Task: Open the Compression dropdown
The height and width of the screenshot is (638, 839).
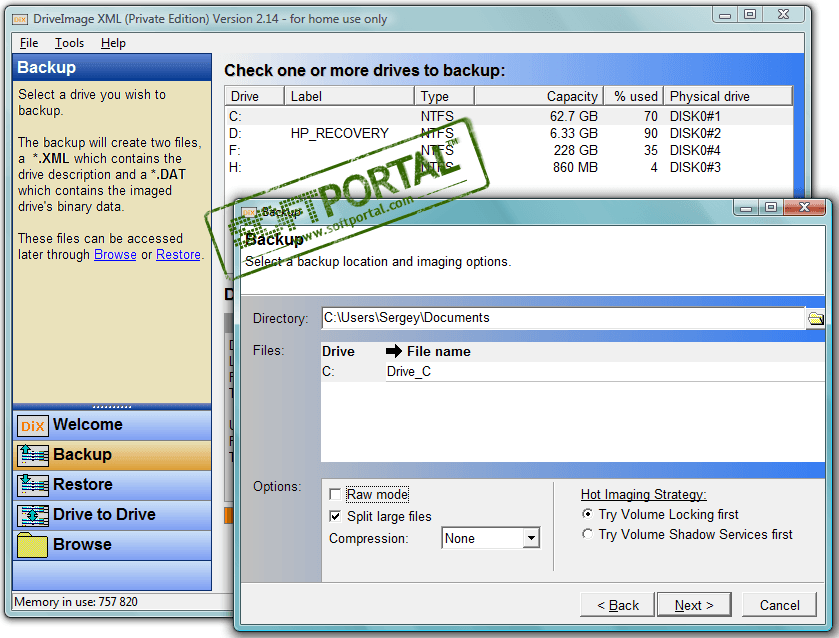Action: [x=531, y=538]
